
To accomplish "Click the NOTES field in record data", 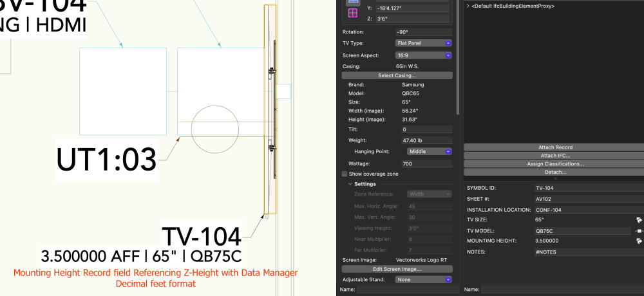I will [586, 252].
